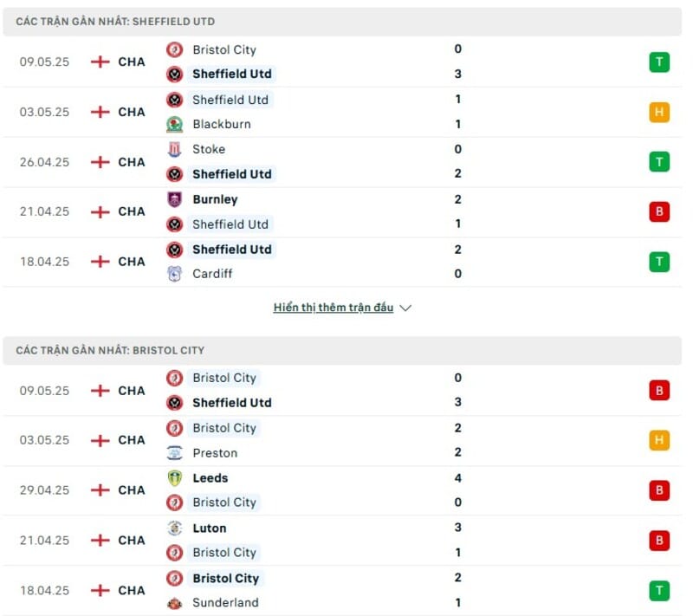Click the red B badge for Burnley match
This screenshot has width=693, height=616.
(659, 211)
